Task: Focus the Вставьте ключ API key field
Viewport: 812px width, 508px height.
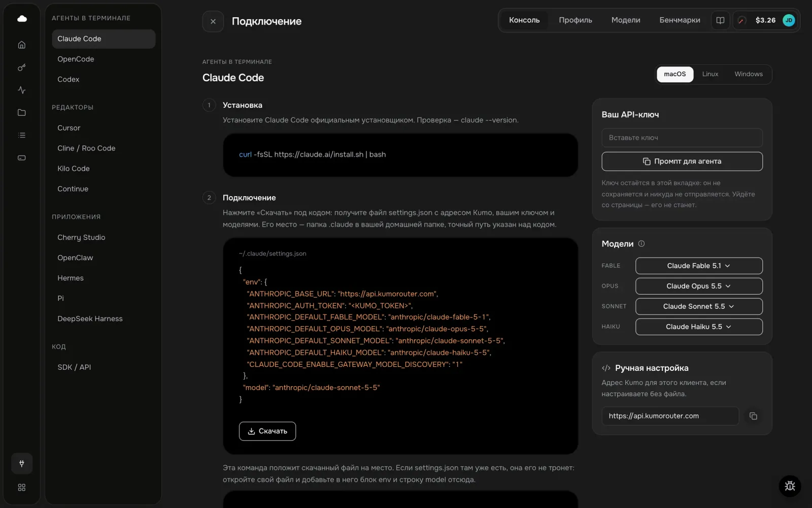Action: point(682,138)
